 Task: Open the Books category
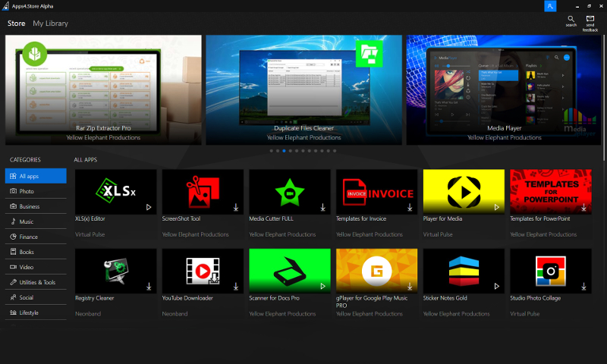36,252
